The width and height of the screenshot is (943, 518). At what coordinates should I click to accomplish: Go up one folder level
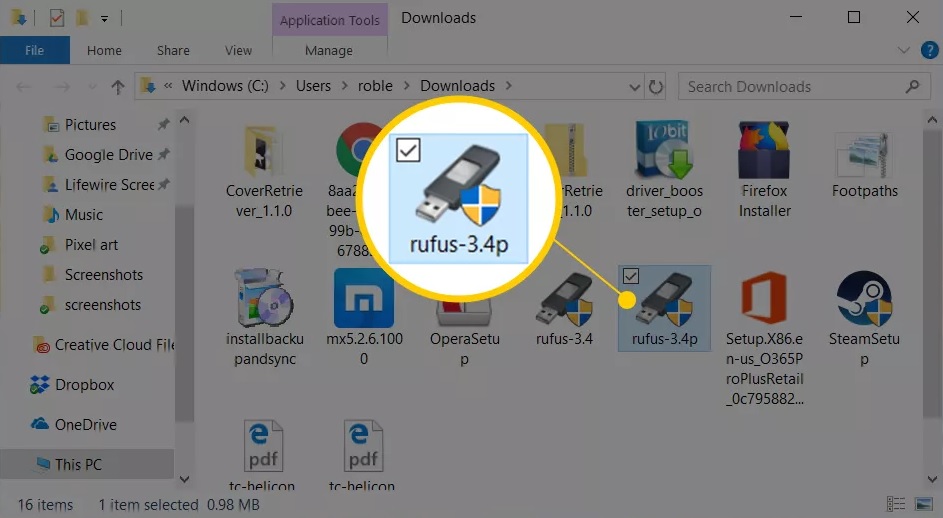(117, 87)
